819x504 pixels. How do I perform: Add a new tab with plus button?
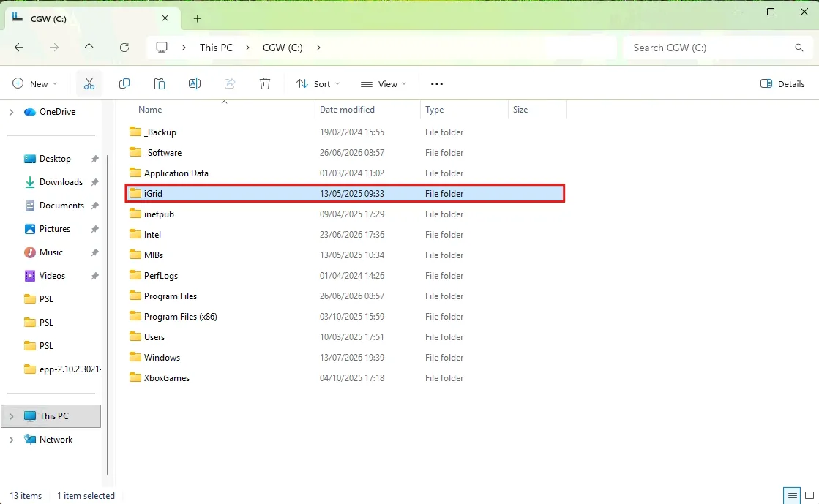tap(197, 19)
